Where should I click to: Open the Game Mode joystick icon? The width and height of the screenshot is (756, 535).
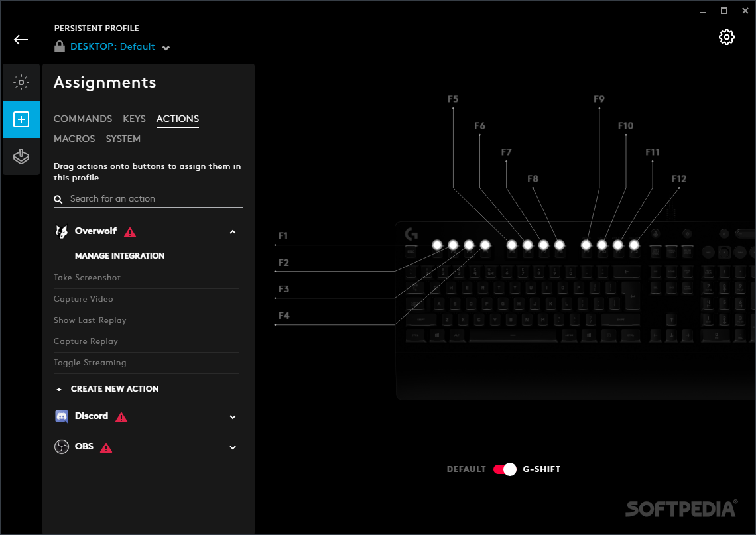click(x=21, y=156)
